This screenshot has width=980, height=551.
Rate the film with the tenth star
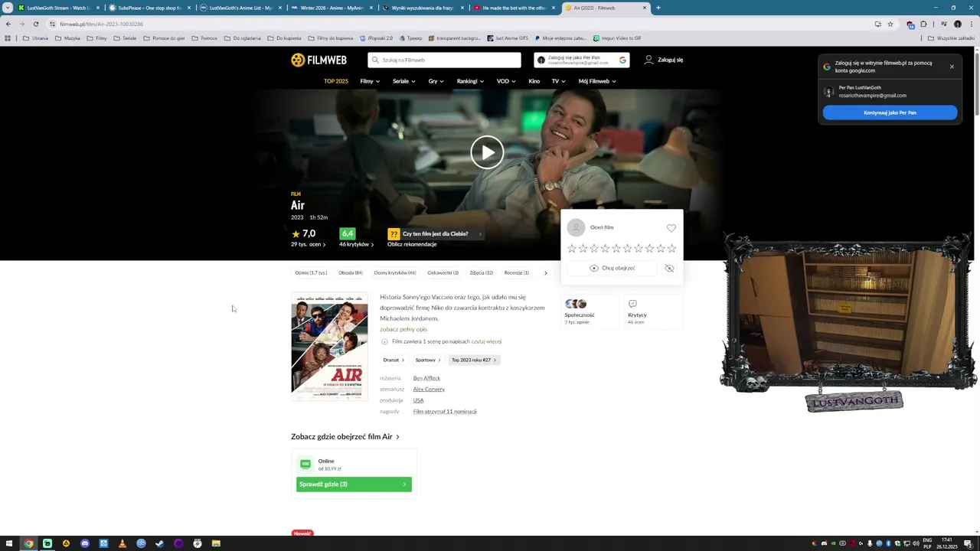click(x=671, y=248)
